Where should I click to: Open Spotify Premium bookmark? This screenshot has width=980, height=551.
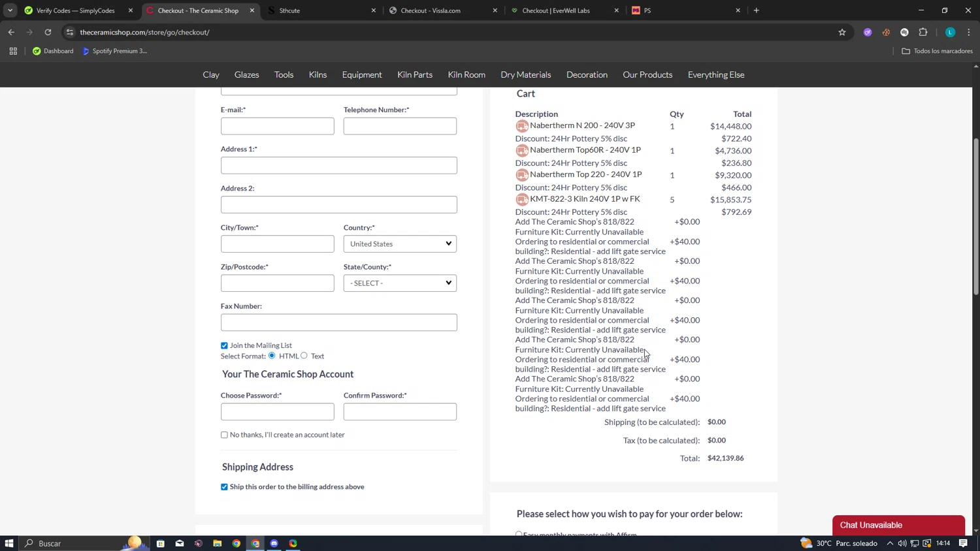click(115, 51)
